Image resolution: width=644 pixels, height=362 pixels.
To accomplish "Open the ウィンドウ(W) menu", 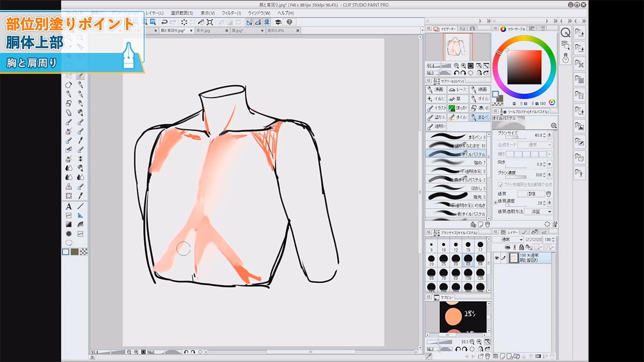I will 259,13.
